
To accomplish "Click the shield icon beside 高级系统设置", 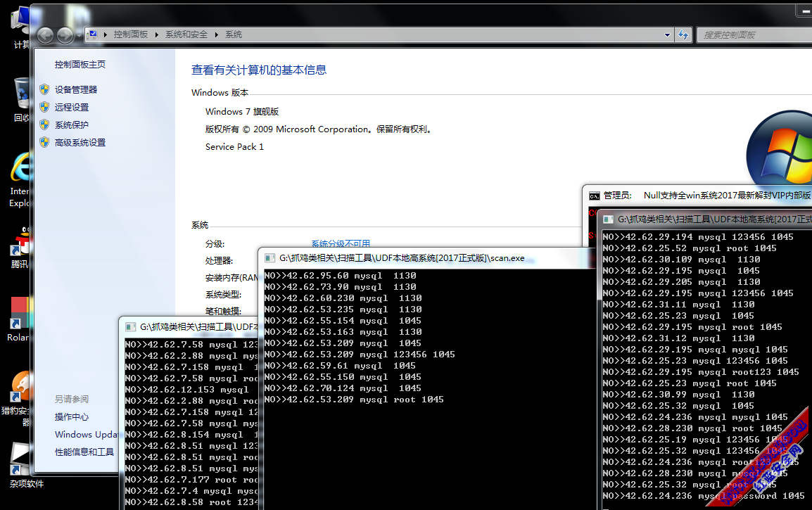I will coord(44,142).
